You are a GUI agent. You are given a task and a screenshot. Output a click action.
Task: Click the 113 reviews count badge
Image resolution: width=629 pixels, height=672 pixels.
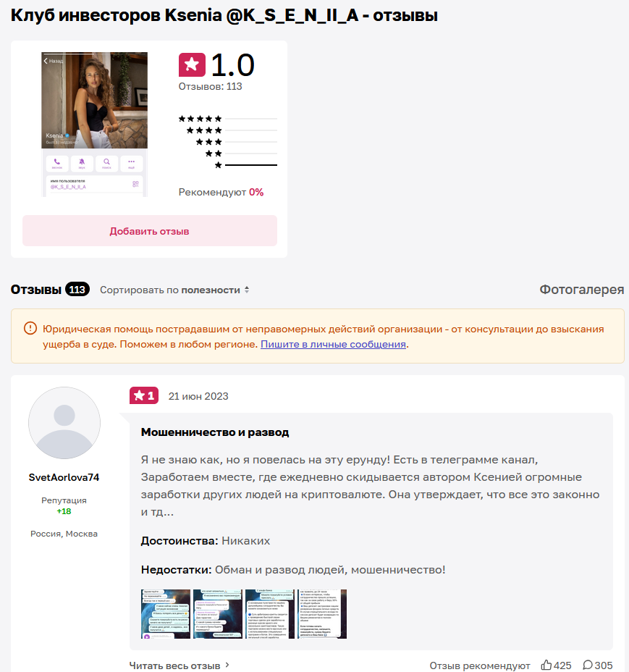click(77, 290)
